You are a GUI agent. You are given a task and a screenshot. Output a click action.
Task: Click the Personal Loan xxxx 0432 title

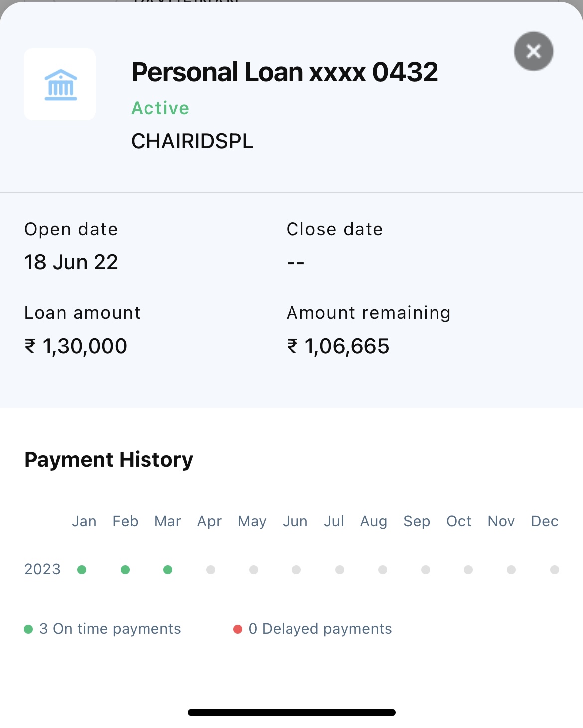(285, 72)
